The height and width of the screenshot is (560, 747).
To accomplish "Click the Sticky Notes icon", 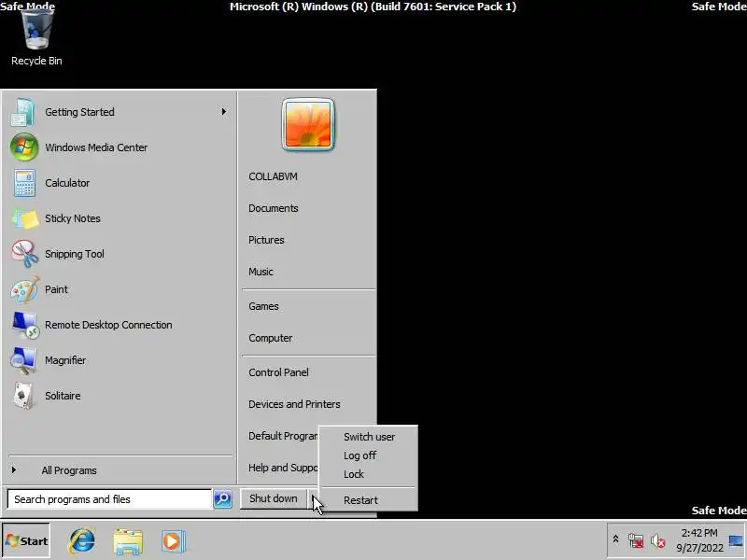I will (x=25, y=218).
